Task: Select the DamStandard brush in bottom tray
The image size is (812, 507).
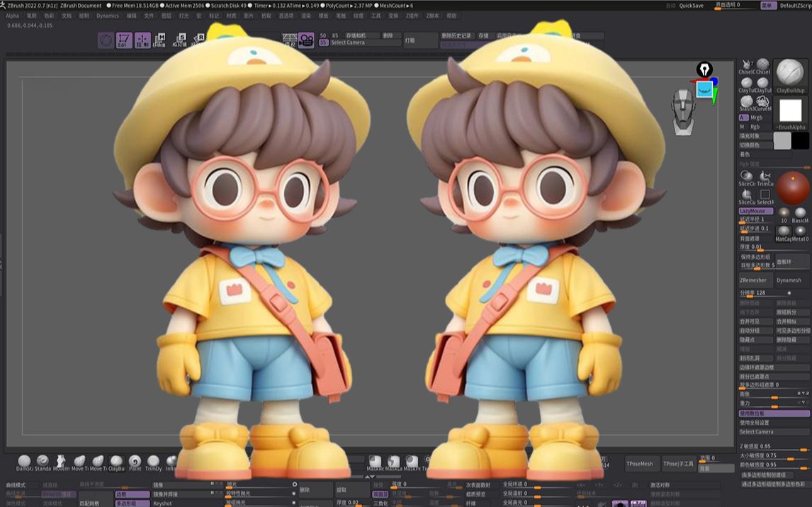Action: coord(24,460)
